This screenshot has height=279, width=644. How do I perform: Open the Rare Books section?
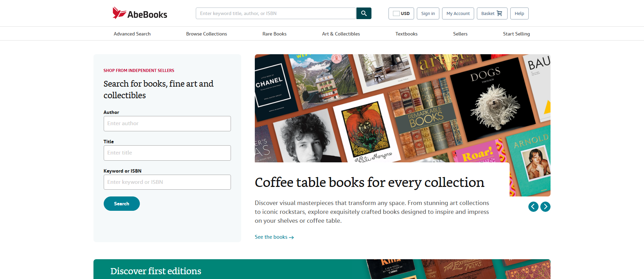click(x=275, y=34)
